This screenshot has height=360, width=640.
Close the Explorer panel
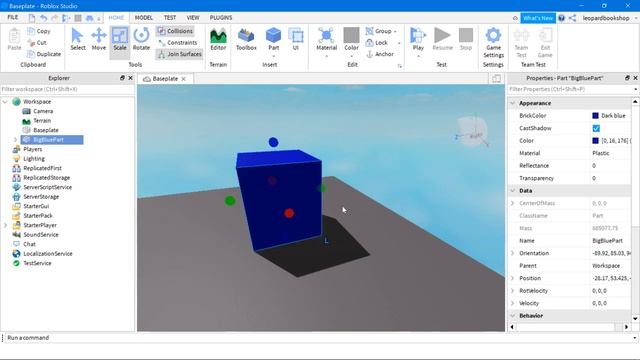(x=131, y=78)
